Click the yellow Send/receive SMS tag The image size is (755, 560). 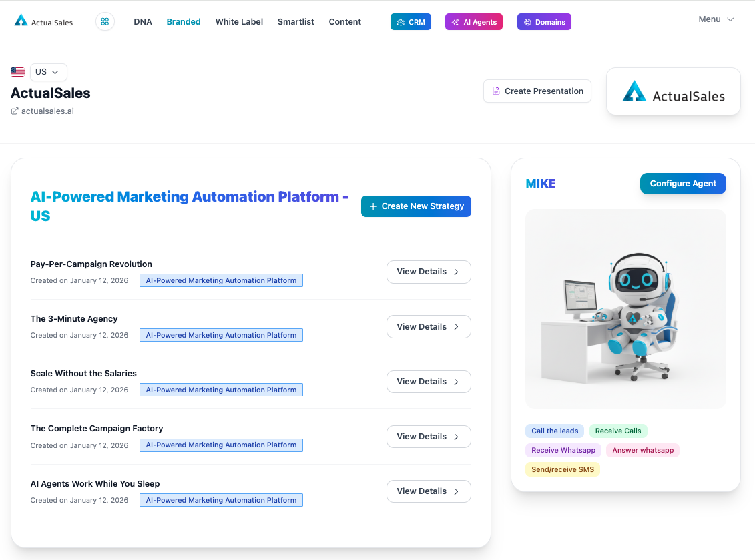coord(563,469)
